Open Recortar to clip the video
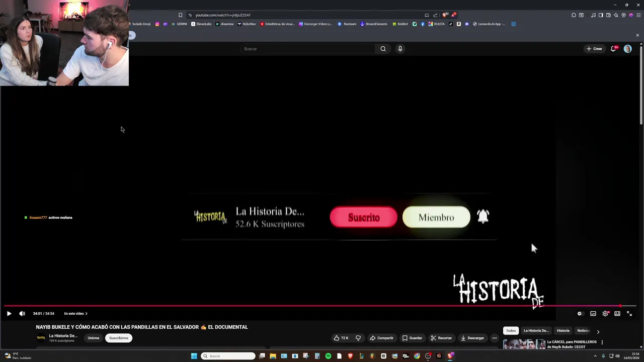644x362 pixels. tap(441, 338)
